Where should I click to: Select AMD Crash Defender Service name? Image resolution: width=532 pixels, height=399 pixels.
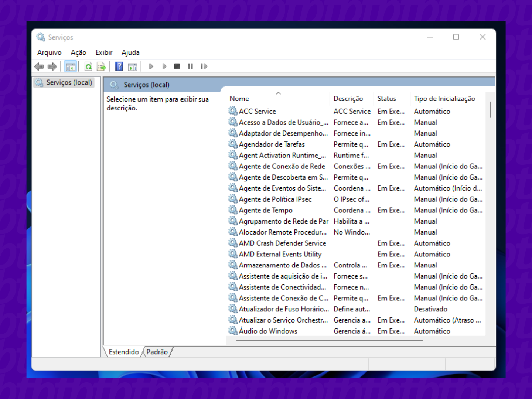tap(282, 243)
